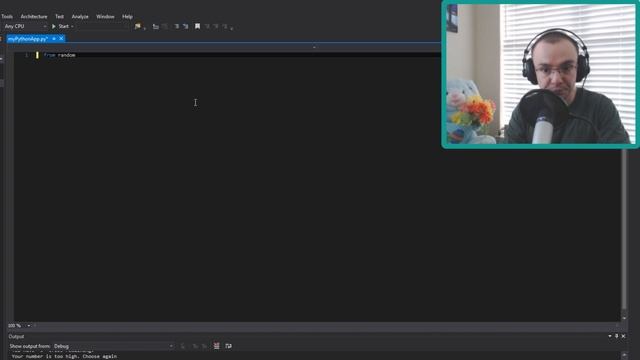Screen dimensions: 640x360
Task: Click the yellow flag toolbar icon
Action: point(138,26)
